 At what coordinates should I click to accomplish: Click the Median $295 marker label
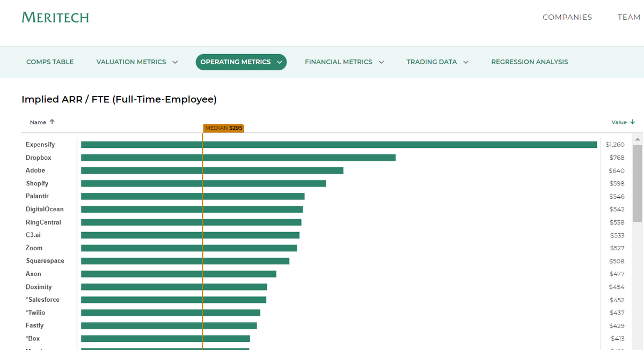coord(224,128)
